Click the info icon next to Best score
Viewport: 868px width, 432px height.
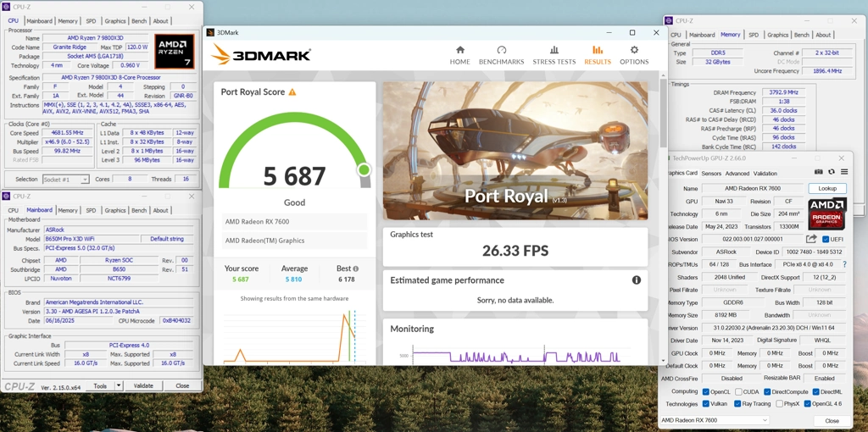pos(355,269)
